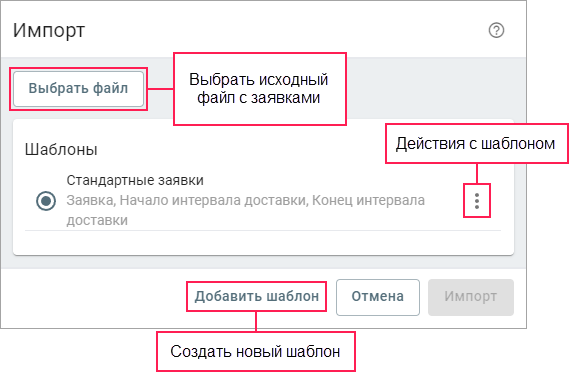This screenshot has height=378, width=575.
Task: Click the Выбрать файл button
Action: [x=78, y=89]
